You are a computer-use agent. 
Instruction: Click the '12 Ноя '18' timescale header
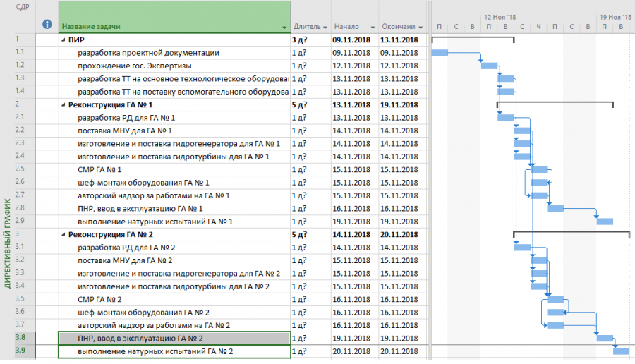point(500,18)
